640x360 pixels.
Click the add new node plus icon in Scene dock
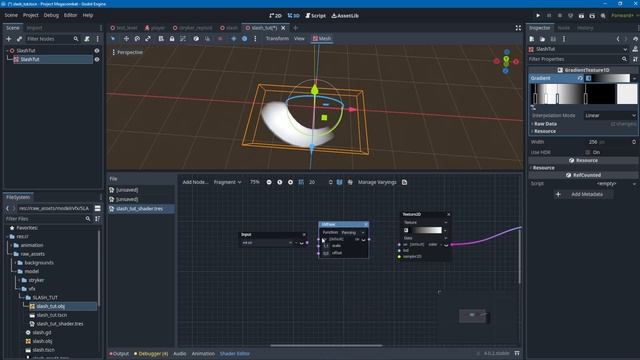[x=9, y=39]
